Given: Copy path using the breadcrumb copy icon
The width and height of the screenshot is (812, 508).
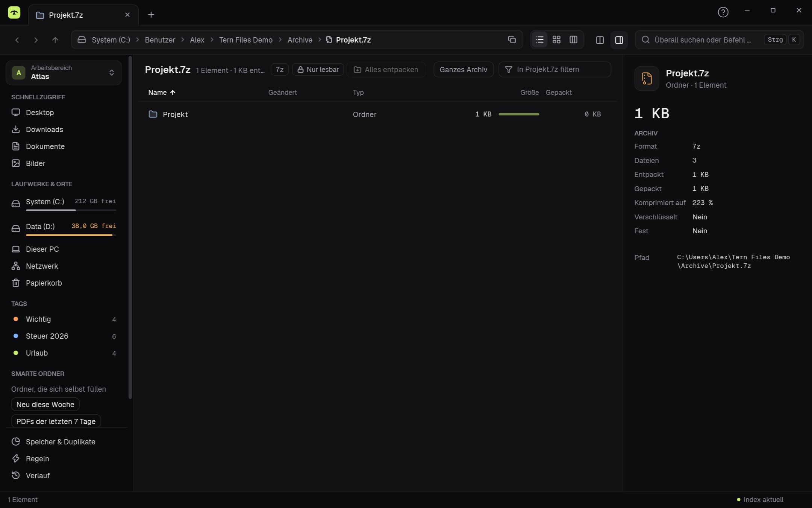Looking at the screenshot, I should pos(512,40).
